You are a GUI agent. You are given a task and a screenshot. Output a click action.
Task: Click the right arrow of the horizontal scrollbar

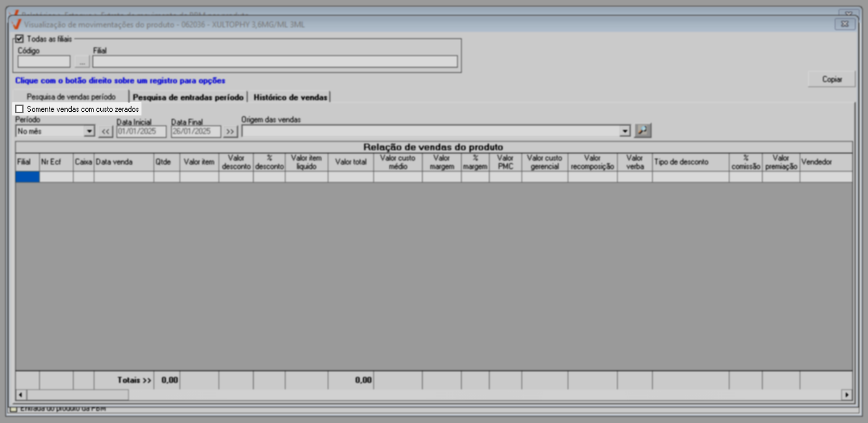(x=847, y=395)
